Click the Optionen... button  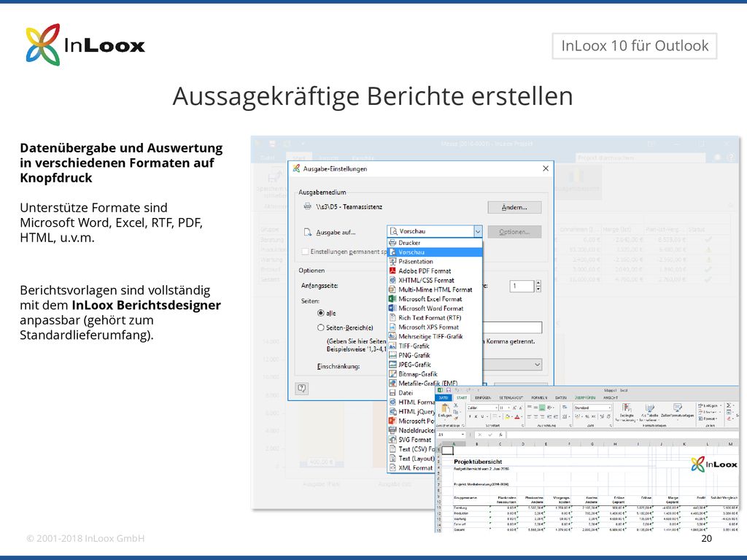tap(514, 232)
